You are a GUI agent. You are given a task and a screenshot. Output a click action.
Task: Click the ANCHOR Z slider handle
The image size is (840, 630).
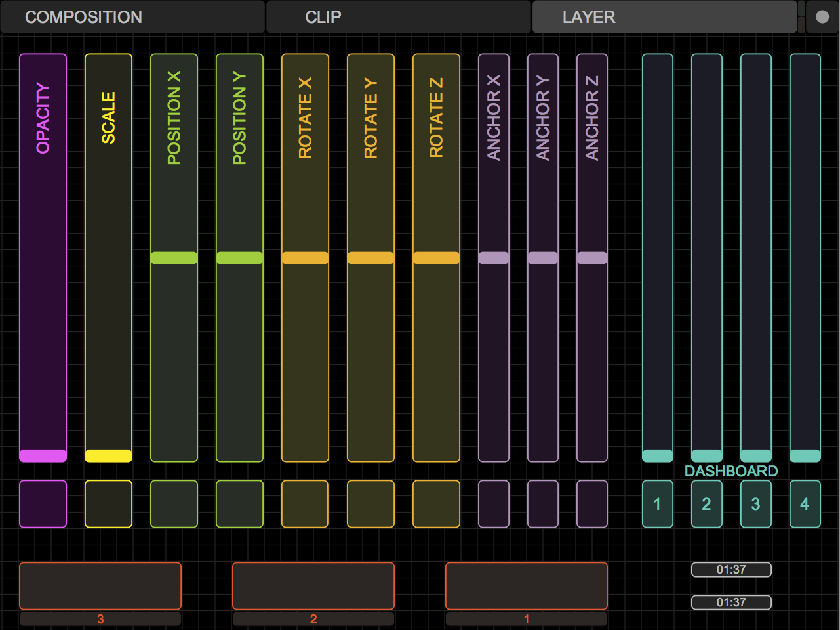(x=591, y=258)
